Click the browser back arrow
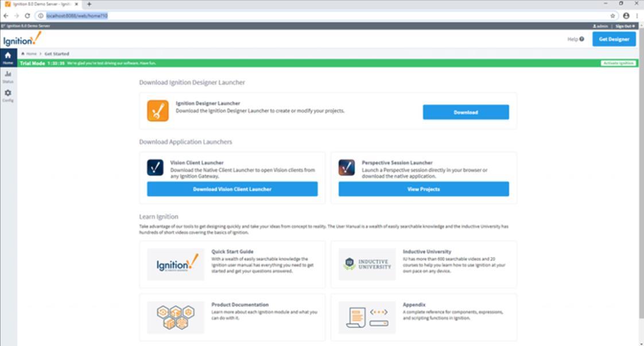Image resolution: width=644 pixels, height=346 pixels. click(x=6, y=15)
